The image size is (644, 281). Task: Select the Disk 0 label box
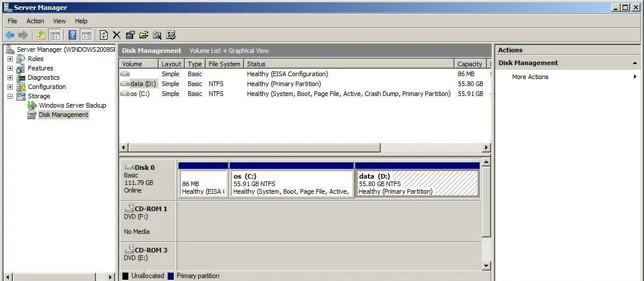tap(148, 179)
